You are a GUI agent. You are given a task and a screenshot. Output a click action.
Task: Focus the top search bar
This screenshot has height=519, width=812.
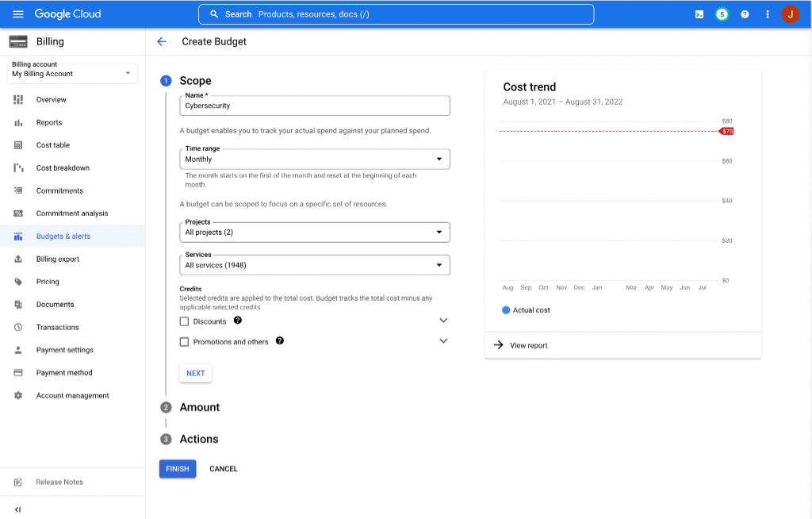click(x=396, y=14)
